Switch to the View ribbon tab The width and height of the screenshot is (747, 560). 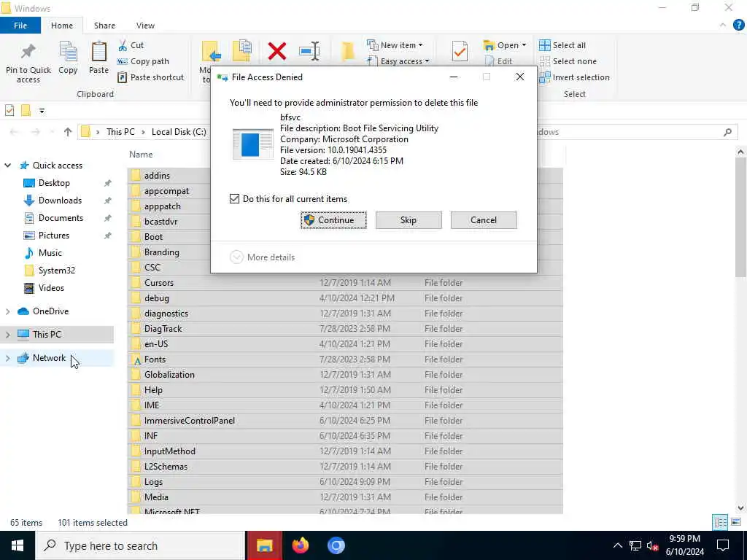click(x=145, y=26)
